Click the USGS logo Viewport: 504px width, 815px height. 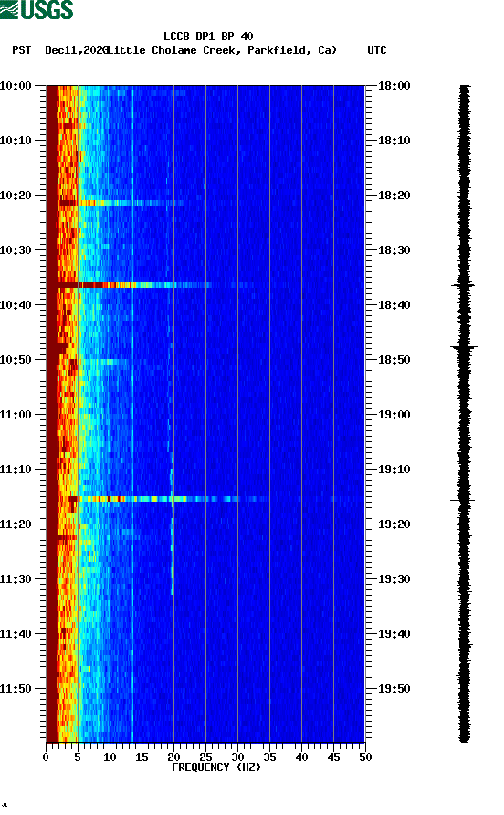(x=37, y=10)
